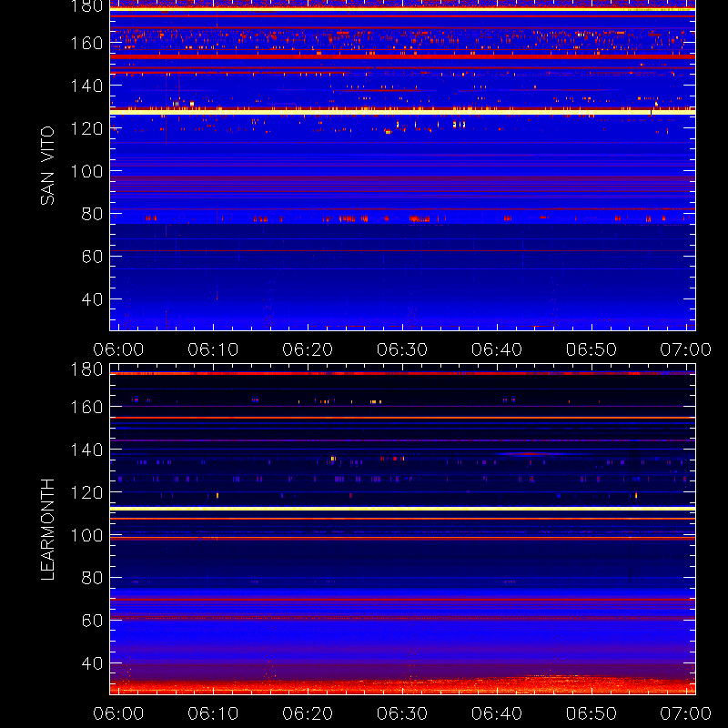The image size is (728, 728).
Task: Pick the 120 tick label on Learmonth plot
Action: pos(86,492)
